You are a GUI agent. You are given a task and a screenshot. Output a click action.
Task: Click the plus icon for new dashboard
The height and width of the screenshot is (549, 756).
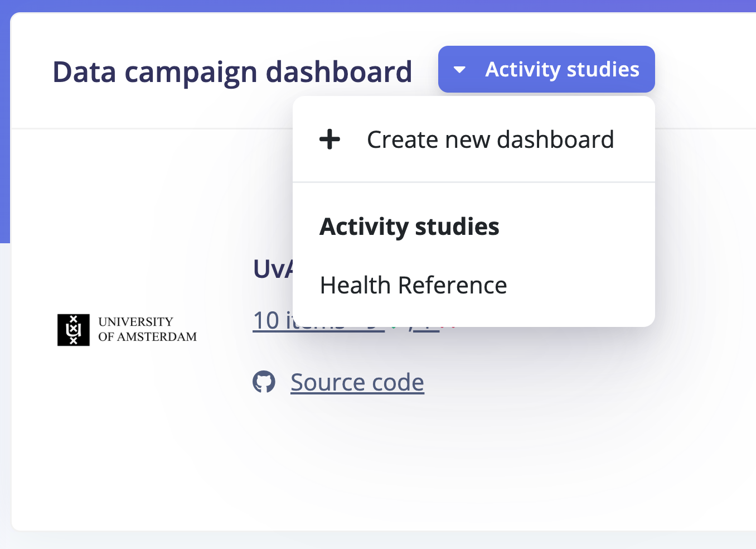[x=329, y=139]
